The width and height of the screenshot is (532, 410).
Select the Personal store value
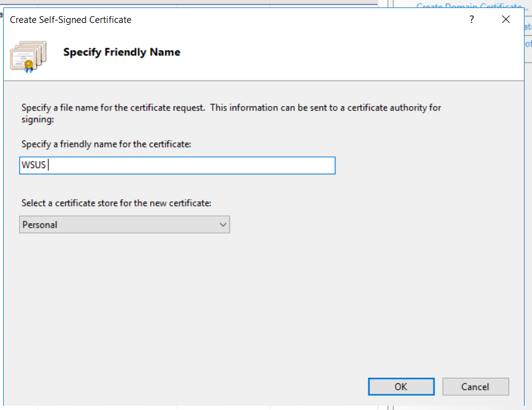(40, 225)
